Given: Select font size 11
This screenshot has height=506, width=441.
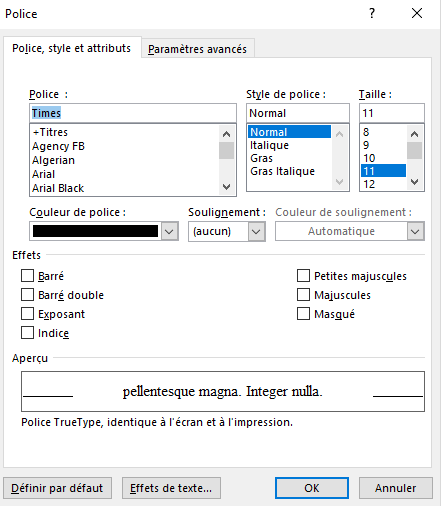Looking at the screenshot, I should click(x=383, y=171).
